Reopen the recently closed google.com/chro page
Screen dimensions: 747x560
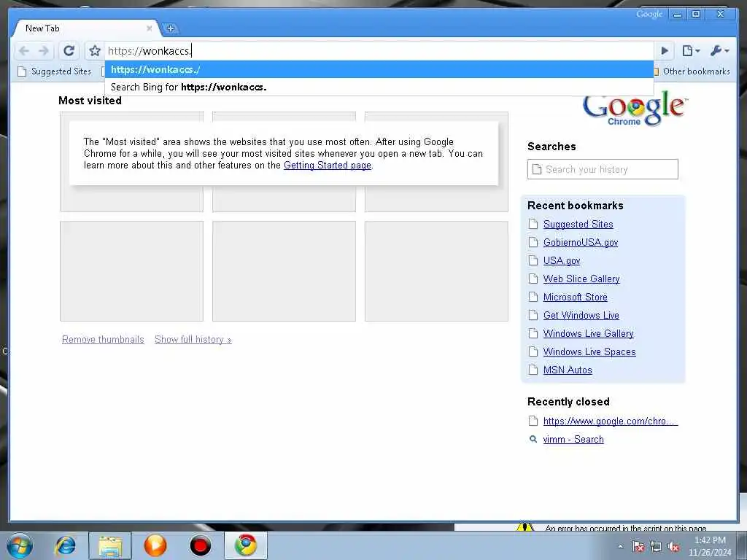point(611,421)
